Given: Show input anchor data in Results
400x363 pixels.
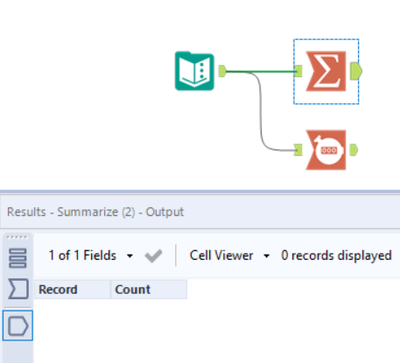Looking at the screenshot, I should (x=18, y=289).
